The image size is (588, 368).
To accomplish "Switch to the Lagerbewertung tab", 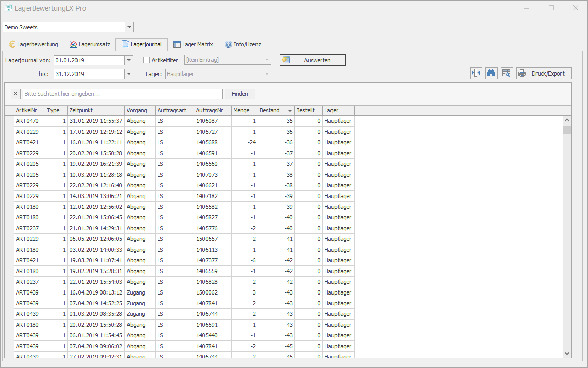I will click(33, 44).
